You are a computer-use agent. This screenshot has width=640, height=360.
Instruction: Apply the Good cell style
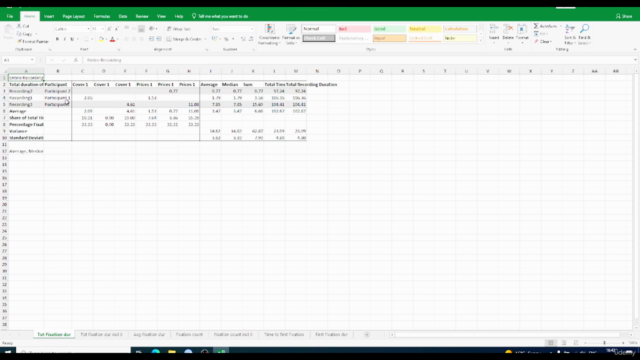point(389,29)
